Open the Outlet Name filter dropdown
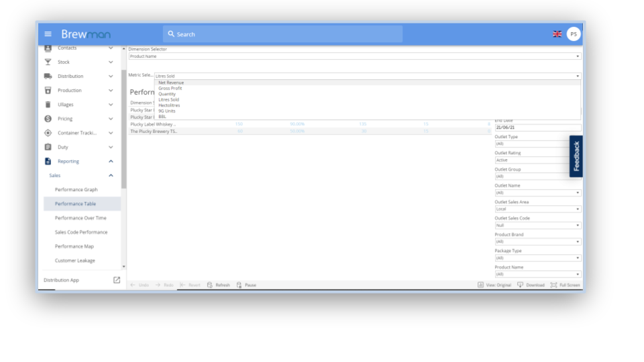Image resolution: width=644 pixels, height=362 pixels. tap(537, 192)
